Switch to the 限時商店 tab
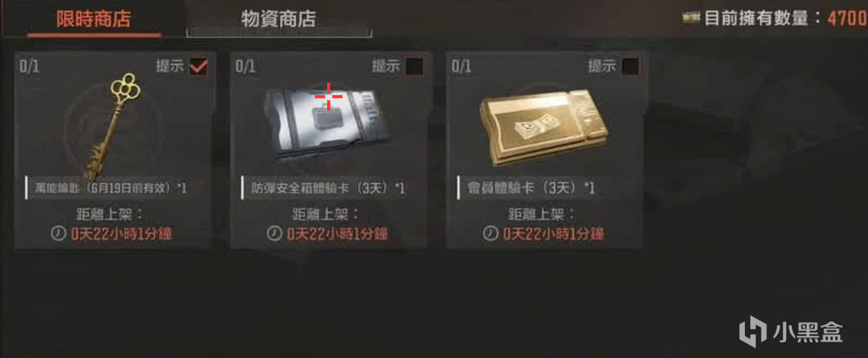The height and width of the screenshot is (358, 868). [94, 19]
